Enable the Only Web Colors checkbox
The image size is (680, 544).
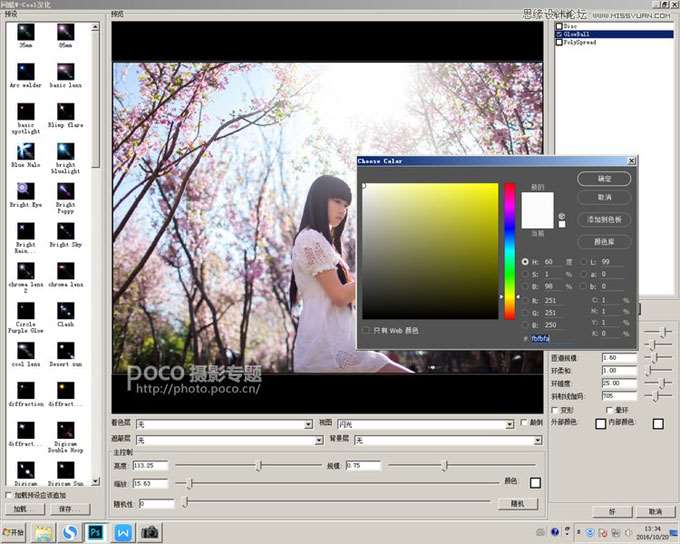(x=367, y=330)
